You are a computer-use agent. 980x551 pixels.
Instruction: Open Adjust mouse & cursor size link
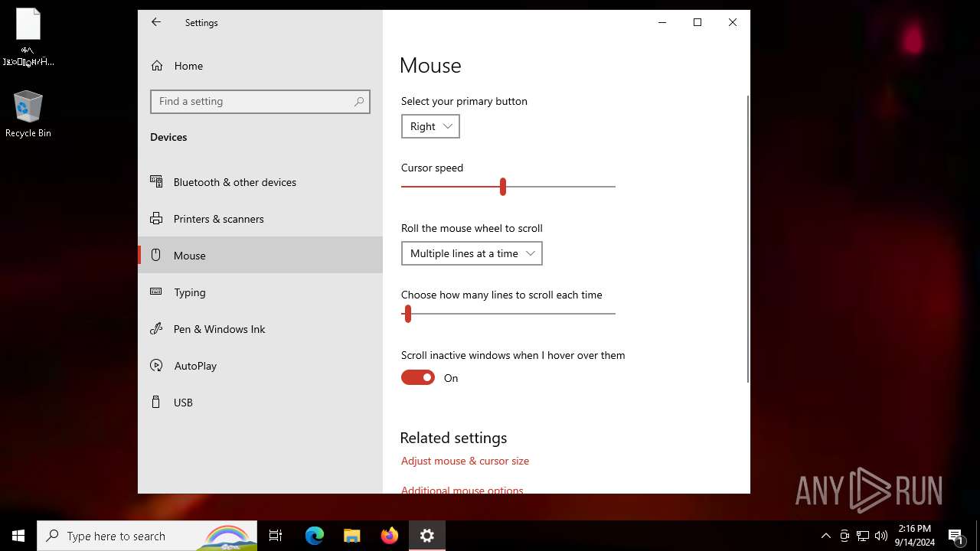point(465,461)
